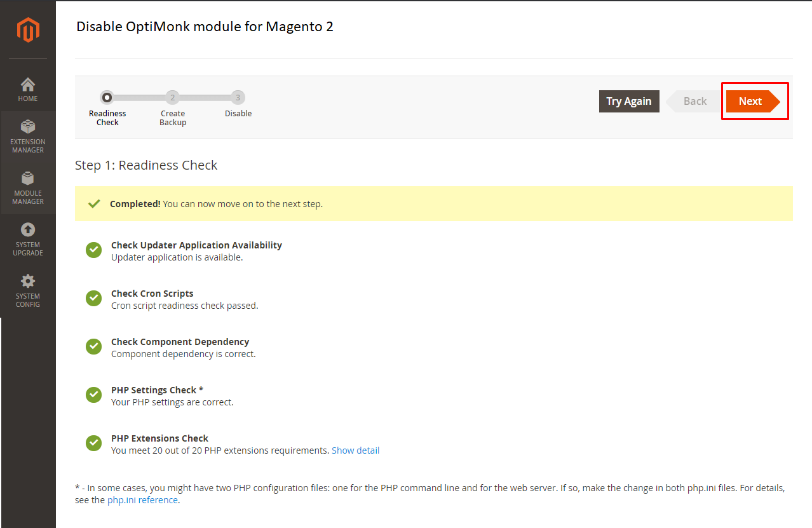
Task: Click the greyed-out Back button
Action: (693, 101)
